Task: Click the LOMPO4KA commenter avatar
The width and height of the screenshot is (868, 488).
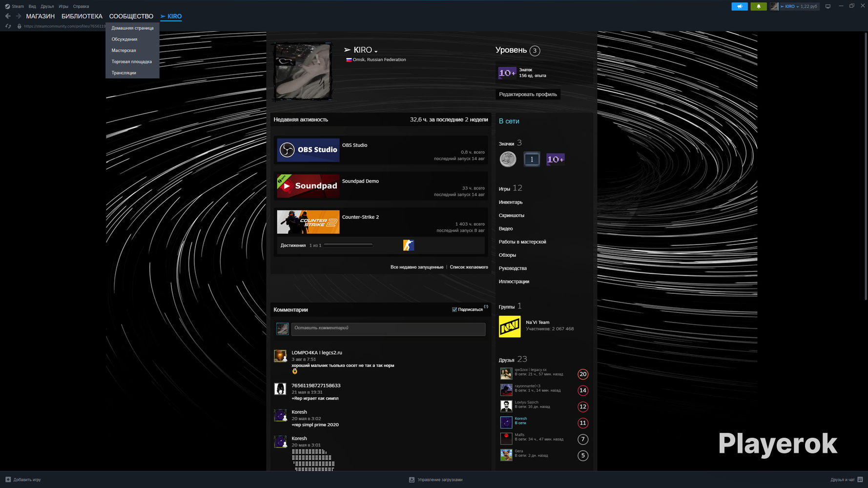Action: (280, 356)
